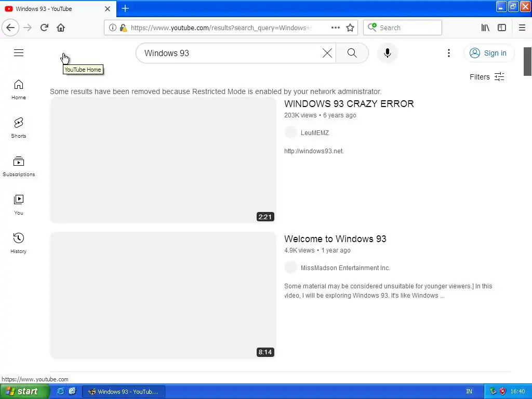Select the Windows 93 - YouTub... taskbar button
Screen dimensions: 532x399
pyautogui.click(x=124, y=392)
